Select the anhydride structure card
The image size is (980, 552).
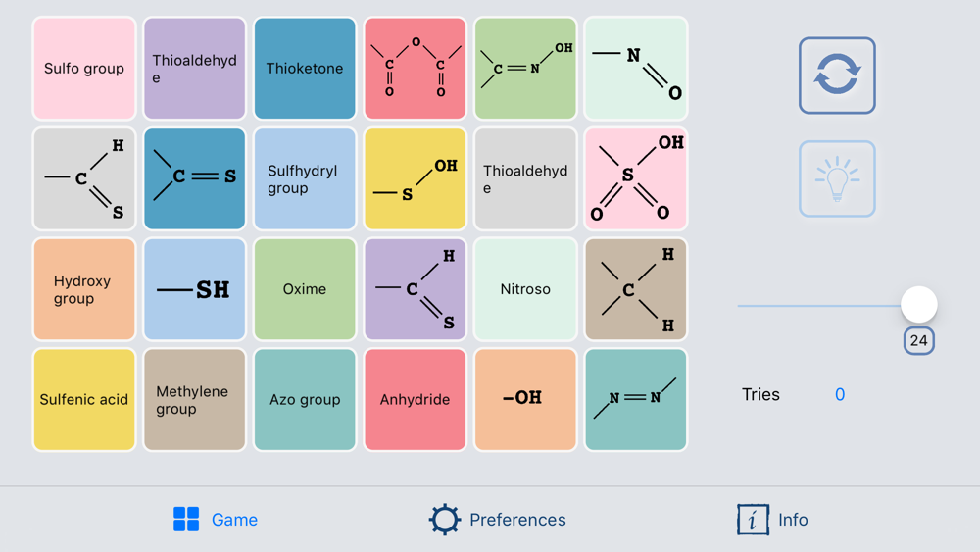tap(415, 68)
